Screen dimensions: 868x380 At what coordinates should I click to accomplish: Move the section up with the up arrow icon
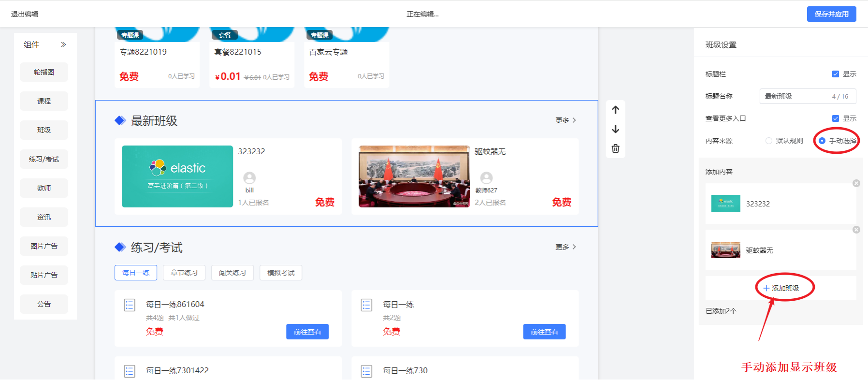(615, 110)
